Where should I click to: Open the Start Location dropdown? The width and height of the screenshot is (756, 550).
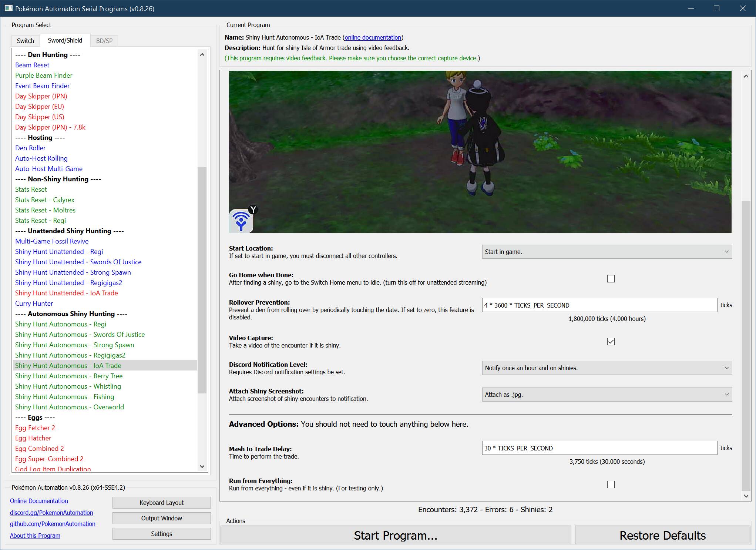tap(607, 252)
